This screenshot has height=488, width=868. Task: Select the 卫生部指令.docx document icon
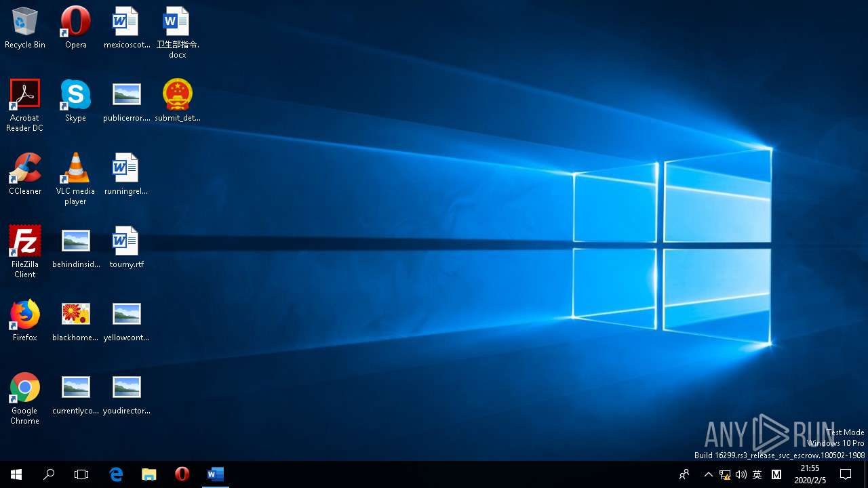(x=178, y=33)
